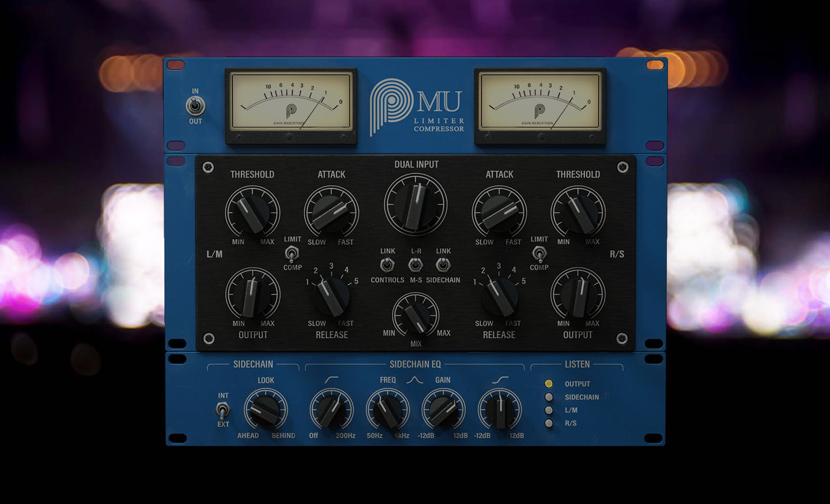This screenshot has width=830, height=504.
Task: Adjust the sidechain EQ Gain knob
Action: pyautogui.click(x=444, y=409)
